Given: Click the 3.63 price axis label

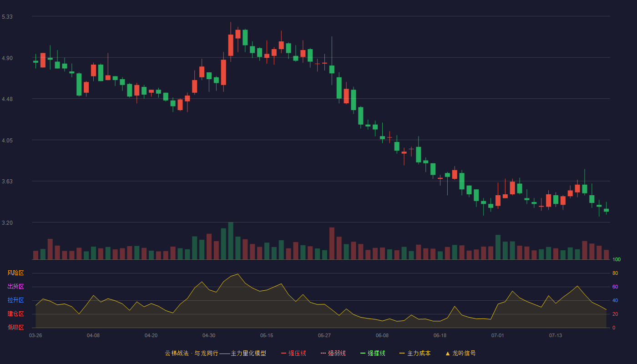Looking at the screenshot, I should point(7,182).
